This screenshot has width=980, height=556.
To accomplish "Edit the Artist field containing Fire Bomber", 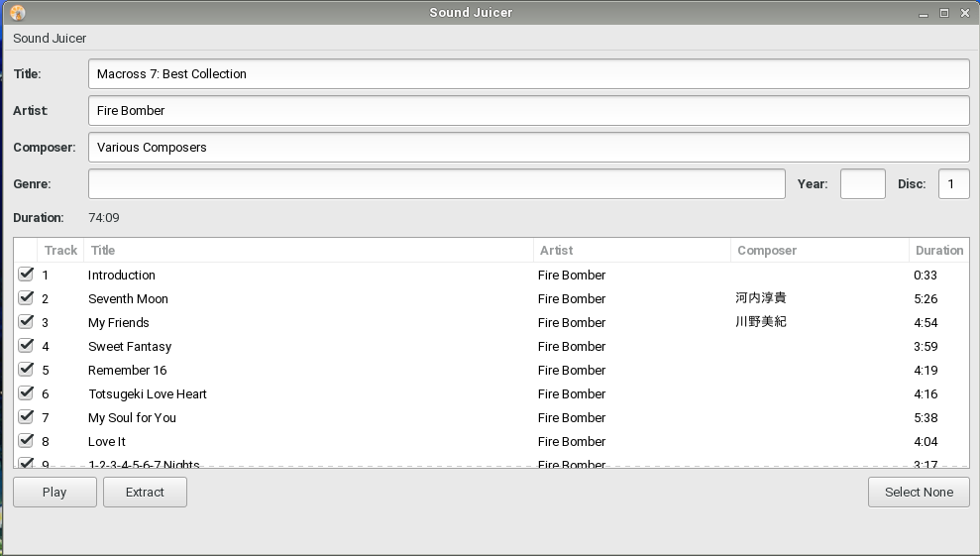I will pos(528,111).
